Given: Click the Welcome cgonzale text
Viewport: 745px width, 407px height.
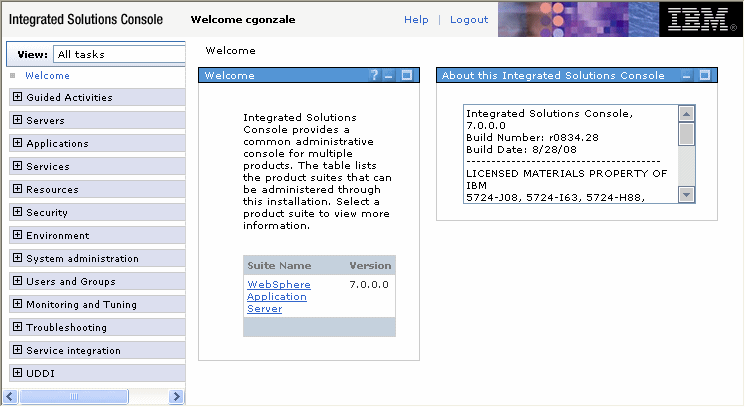Looking at the screenshot, I should [x=243, y=19].
